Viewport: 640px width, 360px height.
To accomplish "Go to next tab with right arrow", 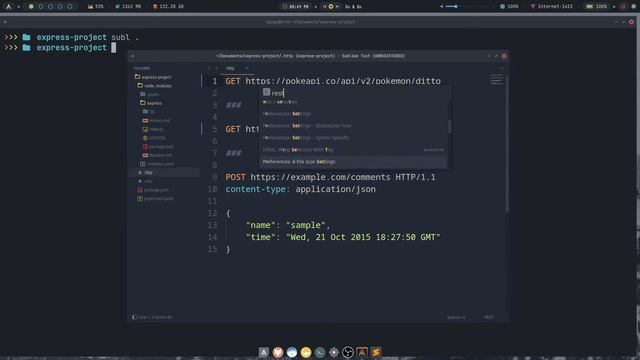I will click(x=216, y=68).
